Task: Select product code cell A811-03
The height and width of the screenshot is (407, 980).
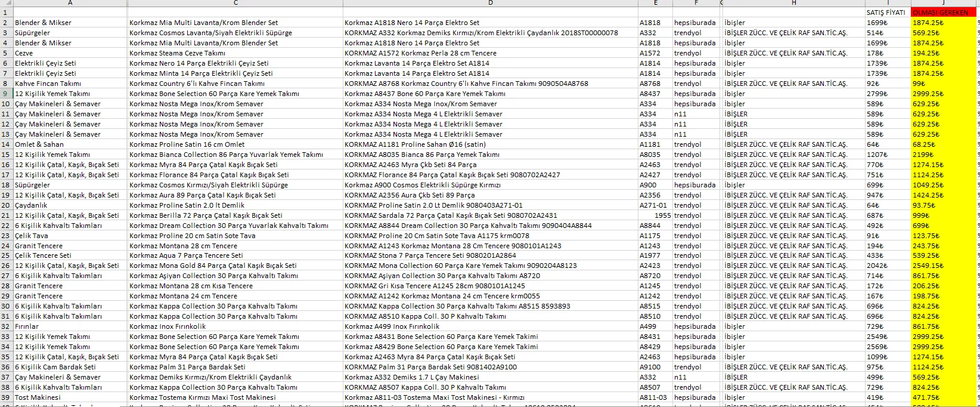Action: (655, 397)
